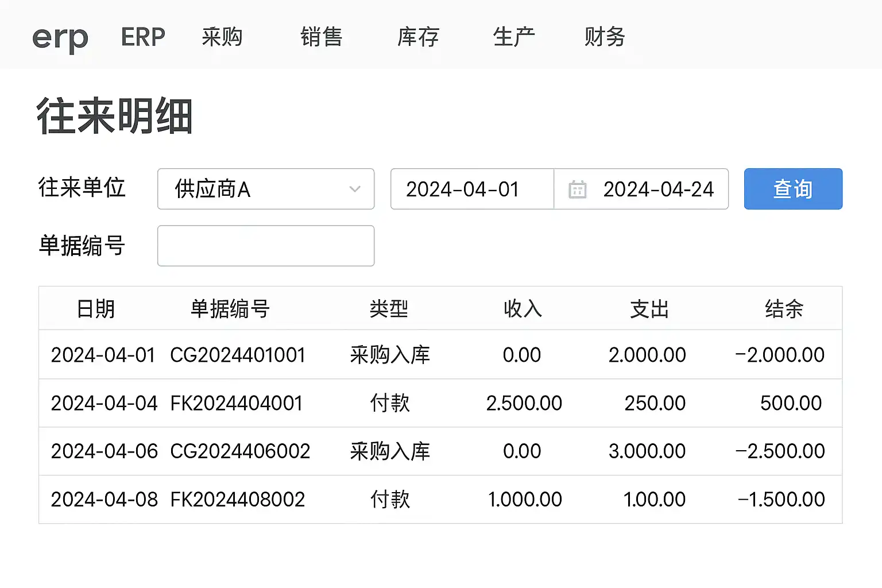
Task: Open the 销售 menu
Action: (x=322, y=37)
